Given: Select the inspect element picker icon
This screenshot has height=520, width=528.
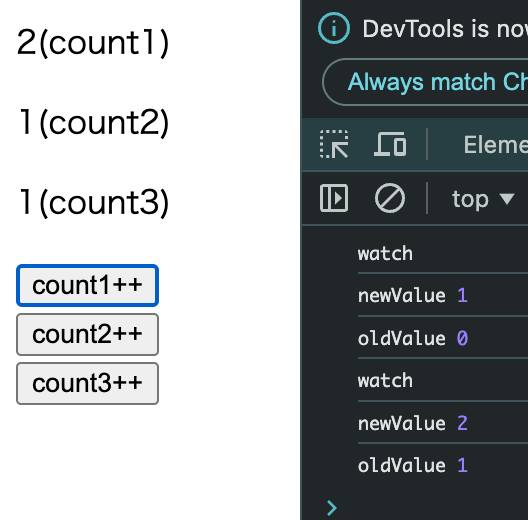Looking at the screenshot, I should (x=334, y=144).
